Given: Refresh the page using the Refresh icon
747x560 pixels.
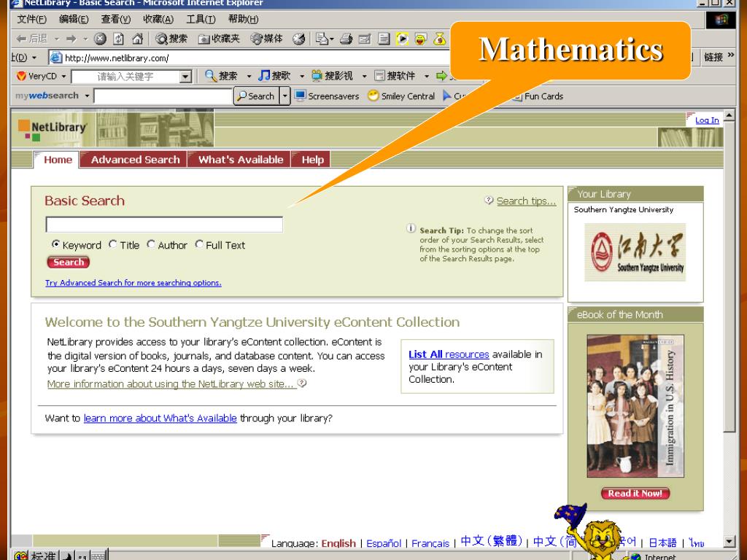Looking at the screenshot, I should [118, 39].
